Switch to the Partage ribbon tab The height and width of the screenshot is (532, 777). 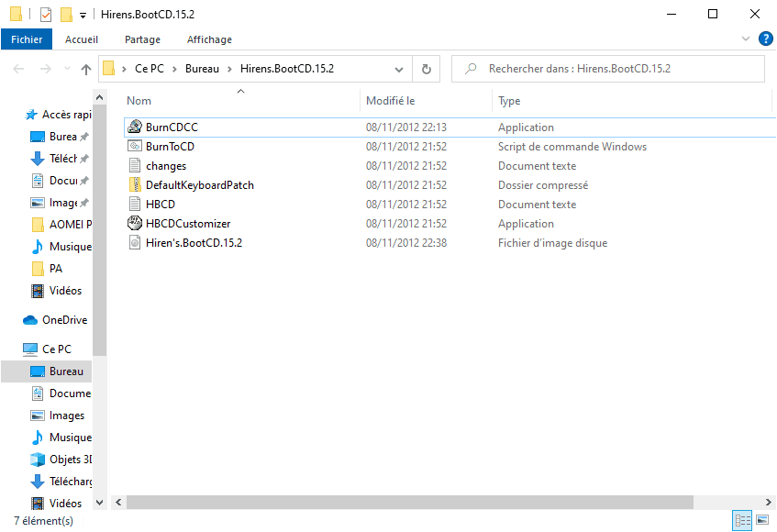pyautogui.click(x=142, y=39)
